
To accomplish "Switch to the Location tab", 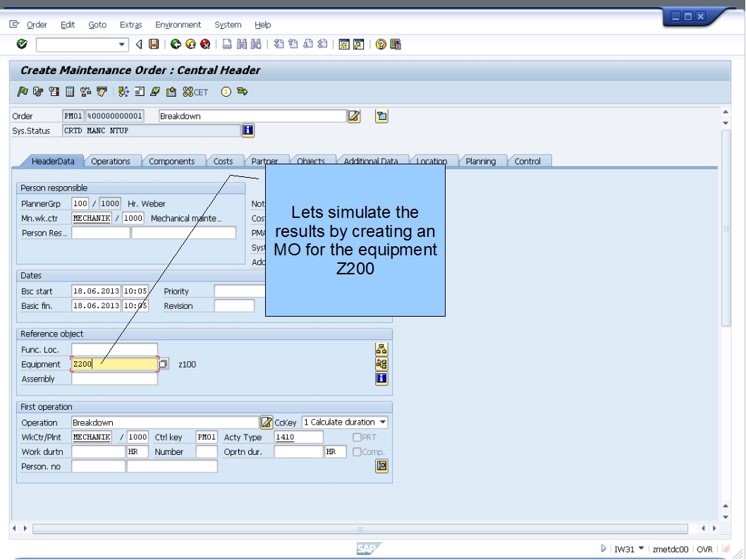I will [432, 161].
